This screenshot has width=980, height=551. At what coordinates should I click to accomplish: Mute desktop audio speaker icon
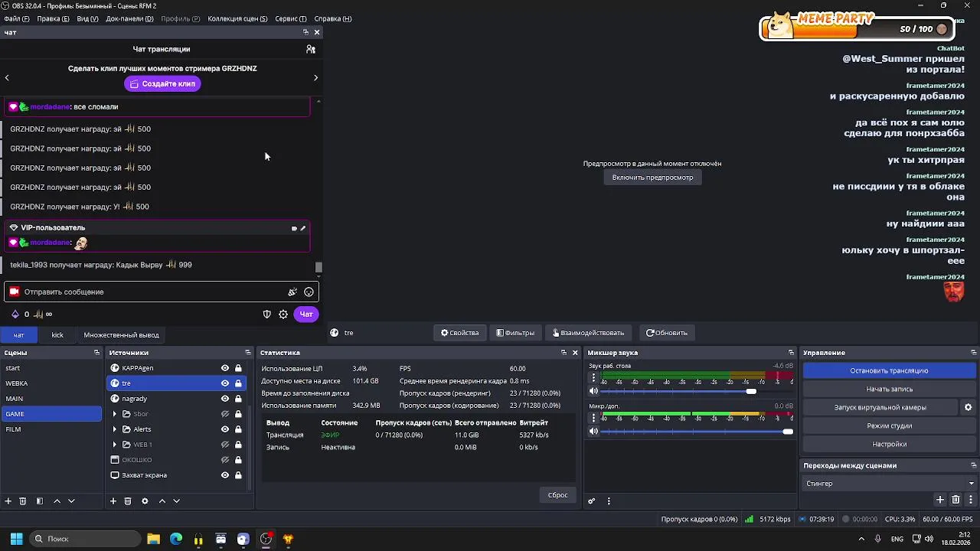(593, 391)
